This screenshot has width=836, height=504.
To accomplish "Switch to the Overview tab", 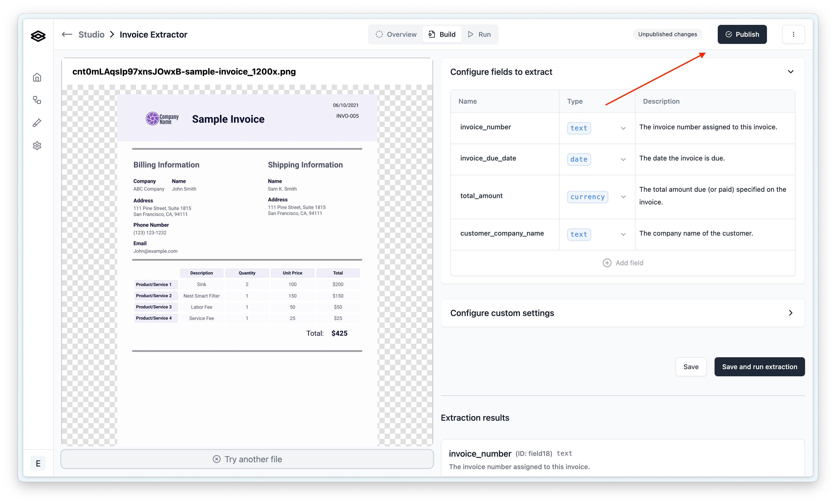I will [396, 35].
